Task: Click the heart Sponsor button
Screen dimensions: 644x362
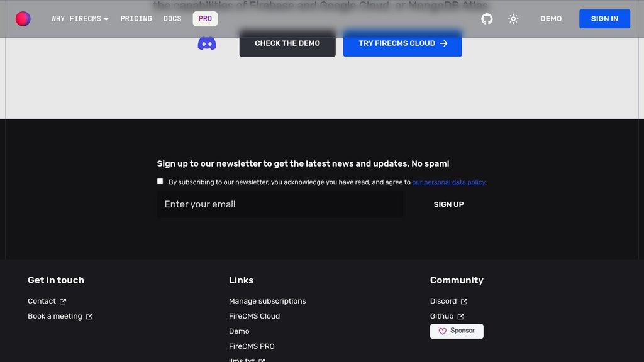Action: coord(457,331)
